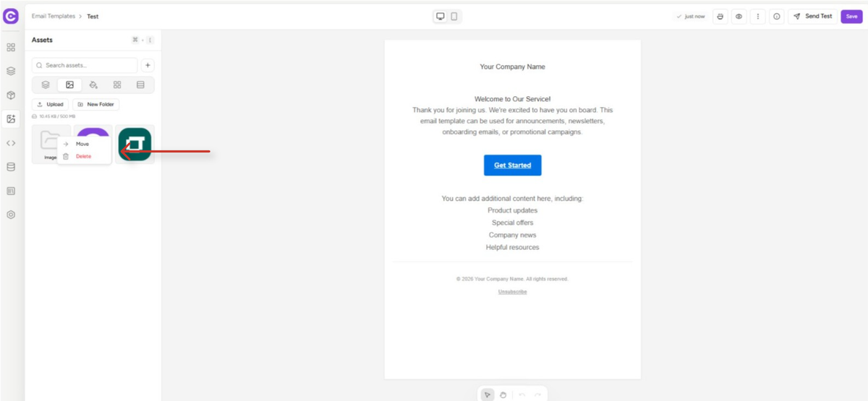Open the cube blocks icon in left sidebar

(11, 95)
